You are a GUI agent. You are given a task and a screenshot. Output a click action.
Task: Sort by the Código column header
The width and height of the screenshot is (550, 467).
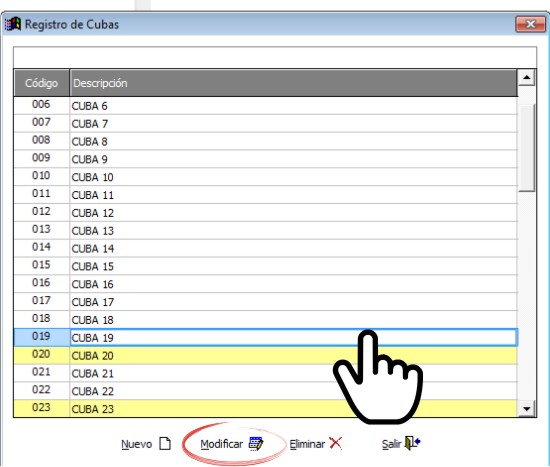pos(41,83)
